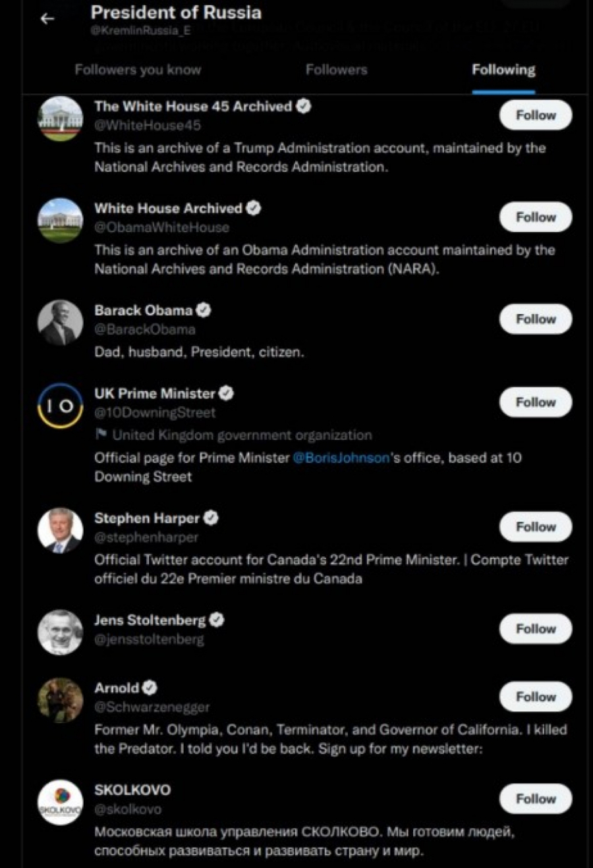Select the Following tab
593x868 pixels.
pyautogui.click(x=503, y=70)
